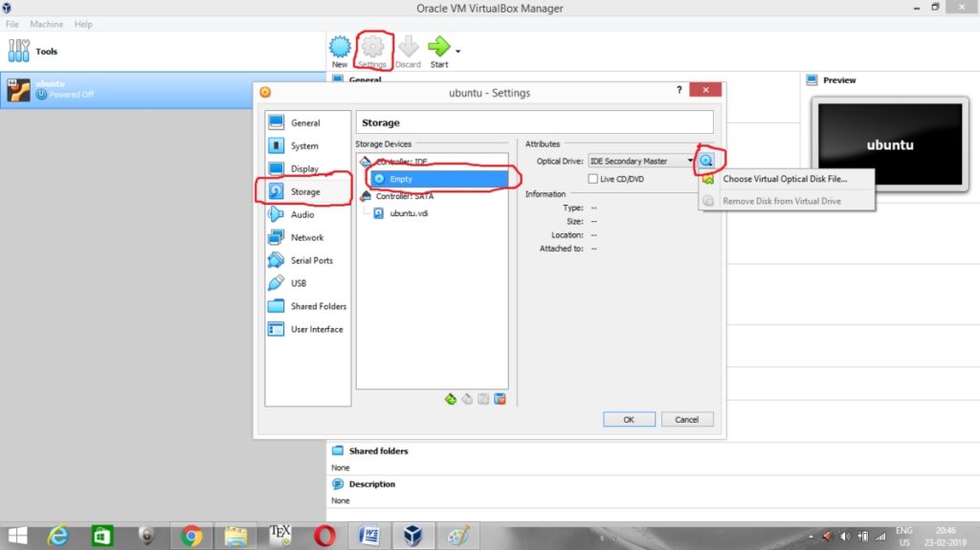
Task: Cancel the ubuntu Settings dialog
Action: [687, 419]
